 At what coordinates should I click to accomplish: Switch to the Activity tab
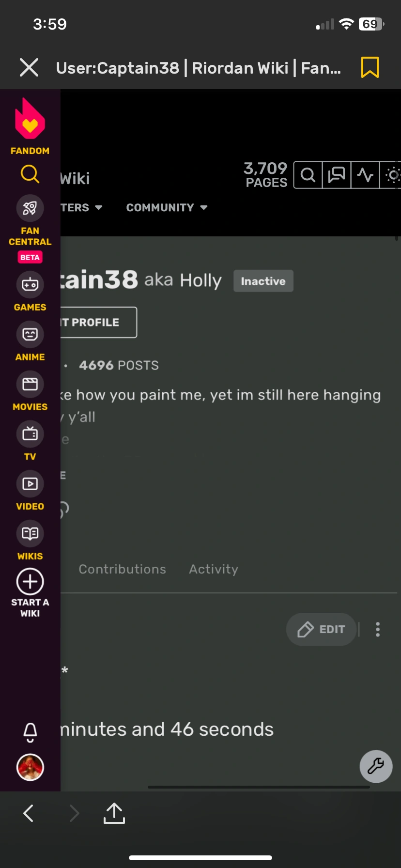[214, 569]
